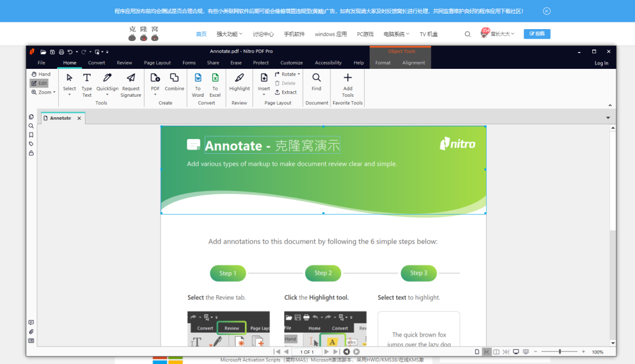This screenshot has height=364, width=635.
Task: Open a file with the quick access folder icon
Action: 43,52
